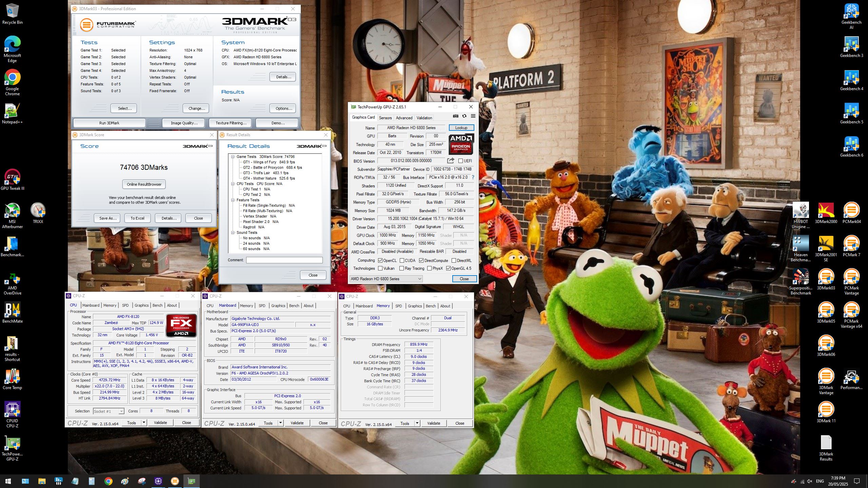Open Core Temp desktop icon

point(12,379)
